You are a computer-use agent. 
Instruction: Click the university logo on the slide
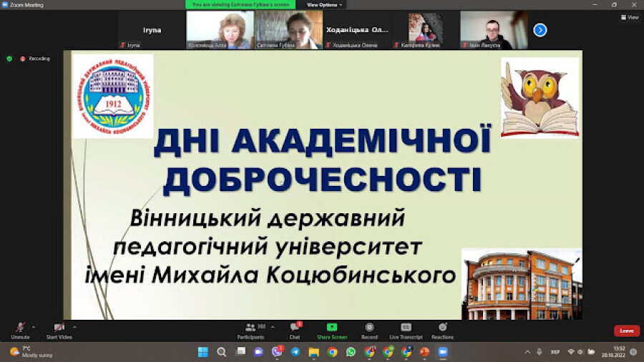pos(113,97)
